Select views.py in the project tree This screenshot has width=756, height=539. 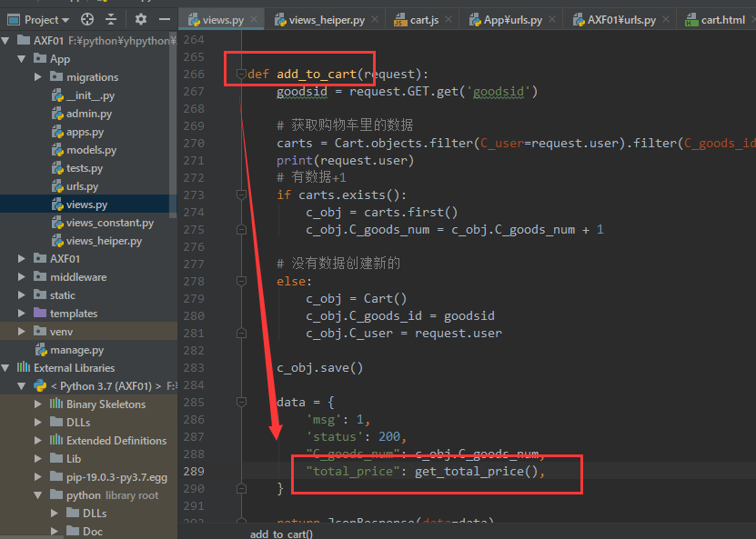coord(86,205)
